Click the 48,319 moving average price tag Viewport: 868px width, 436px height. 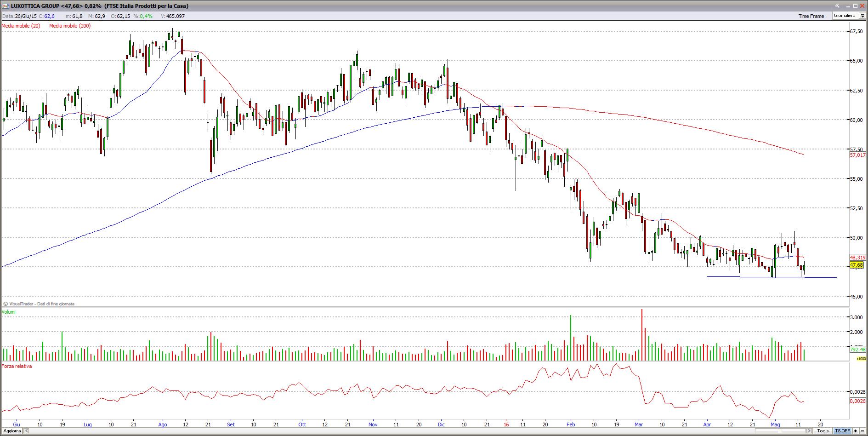857,258
